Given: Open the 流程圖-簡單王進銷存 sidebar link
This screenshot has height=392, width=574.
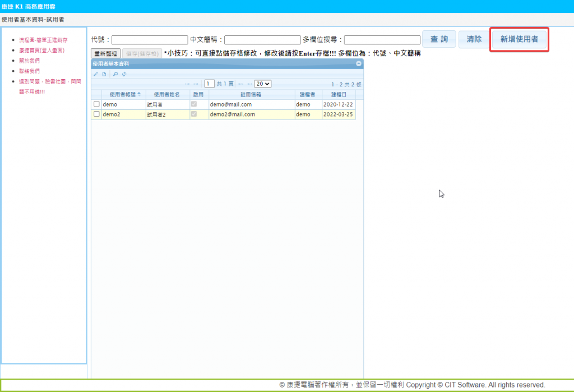Looking at the screenshot, I should tap(43, 40).
